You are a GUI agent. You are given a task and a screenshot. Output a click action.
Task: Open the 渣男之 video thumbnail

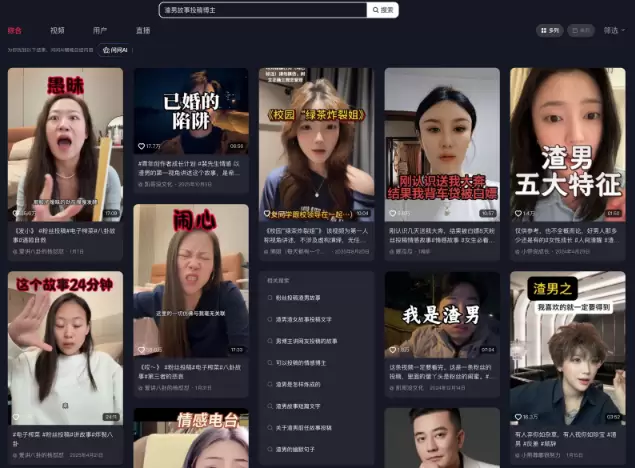point(568,348)
